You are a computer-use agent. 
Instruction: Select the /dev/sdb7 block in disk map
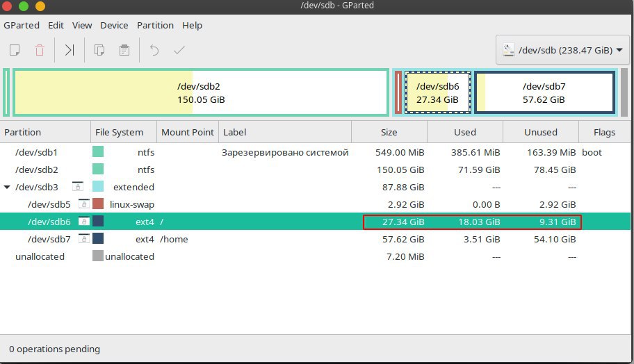[544, 92]
